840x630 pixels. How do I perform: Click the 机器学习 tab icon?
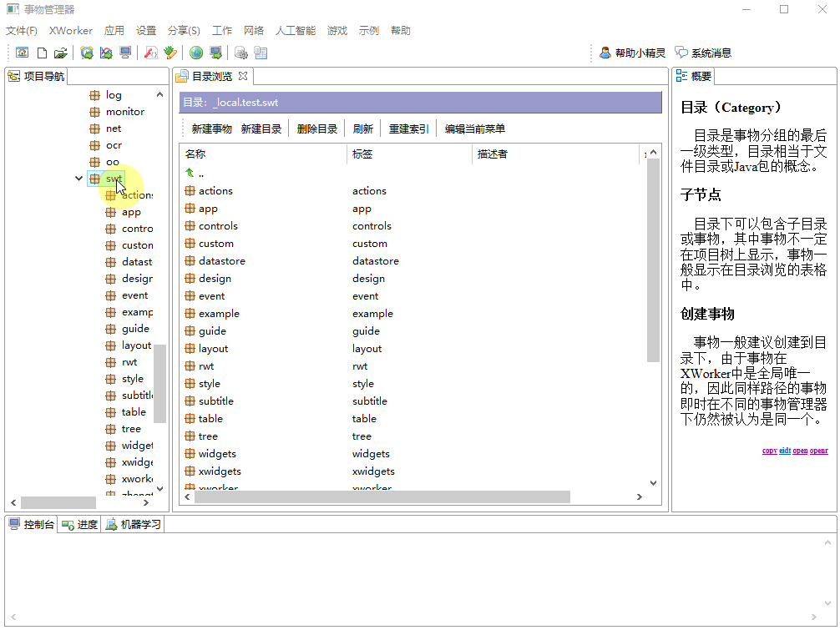(111, 525)
